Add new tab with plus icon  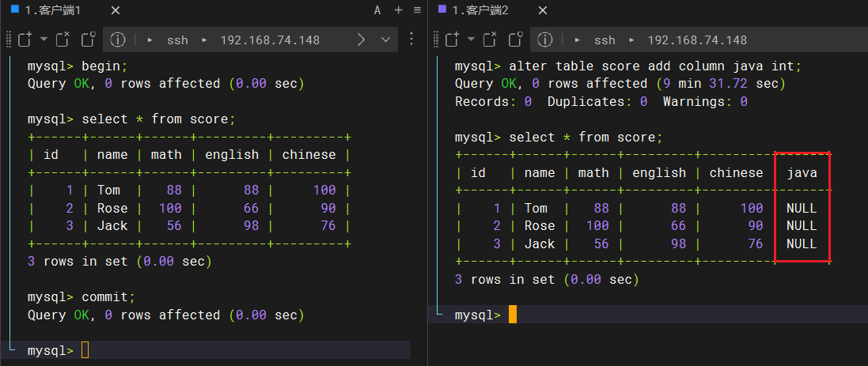398,10
